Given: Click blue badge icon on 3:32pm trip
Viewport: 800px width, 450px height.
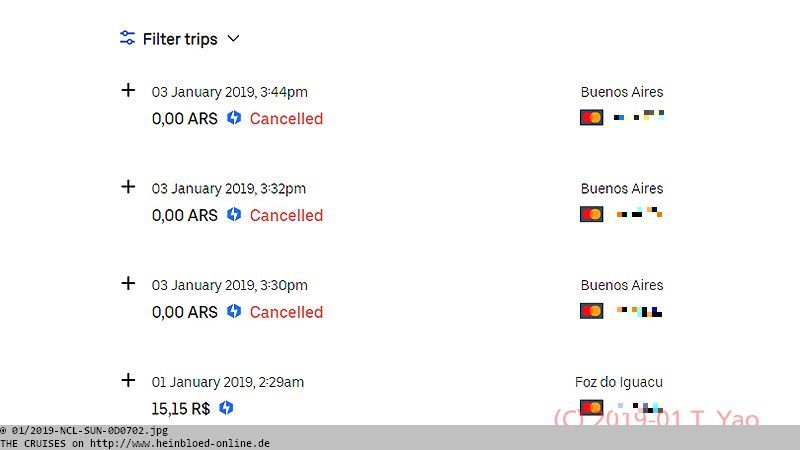Looking at the screenshot, I should [x=234, y=214].
